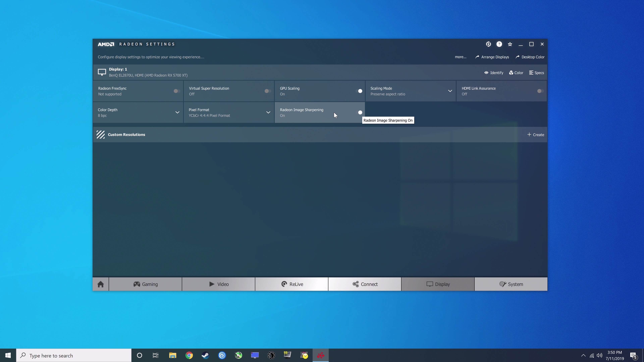The image size is (644, 362).
Task: Select the Home icon in the bottom navigation
Action: point(100,284)
